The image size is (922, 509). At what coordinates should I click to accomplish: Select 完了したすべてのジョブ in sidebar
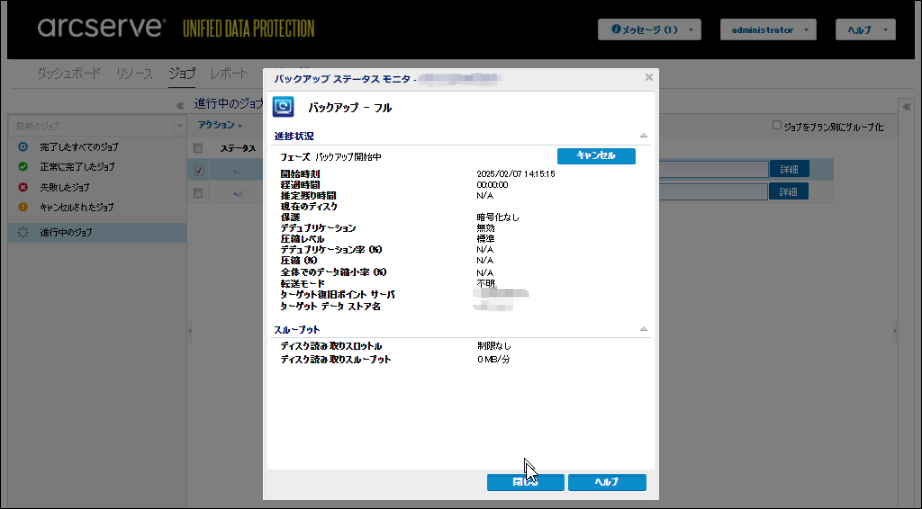point(79,147)
